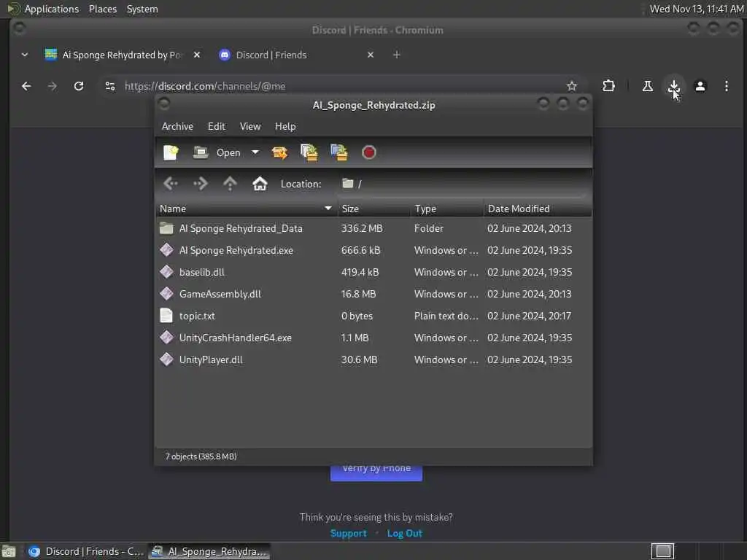Screen dimensions: 747x560
Task: Click the archive Location path field
Action: pos(462,184)
